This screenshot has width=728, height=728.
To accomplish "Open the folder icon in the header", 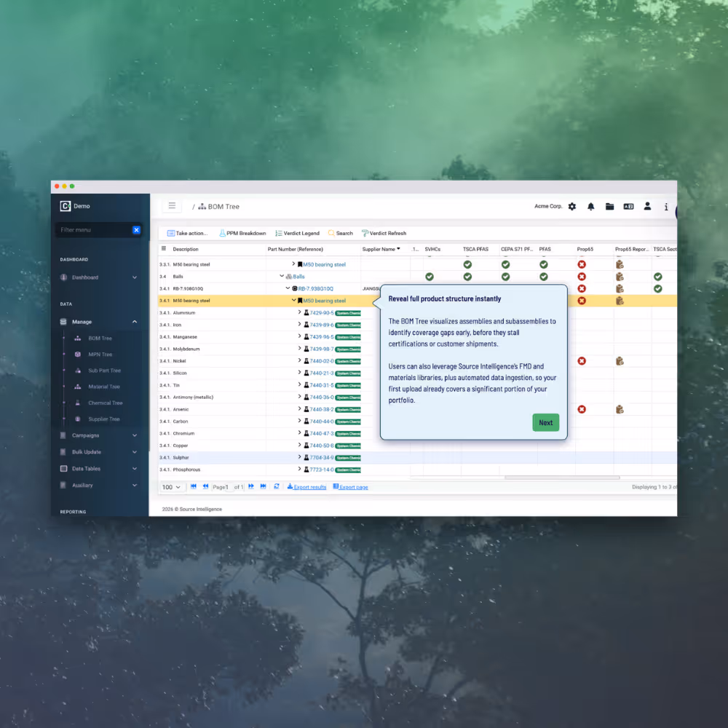I will (609, 207).
